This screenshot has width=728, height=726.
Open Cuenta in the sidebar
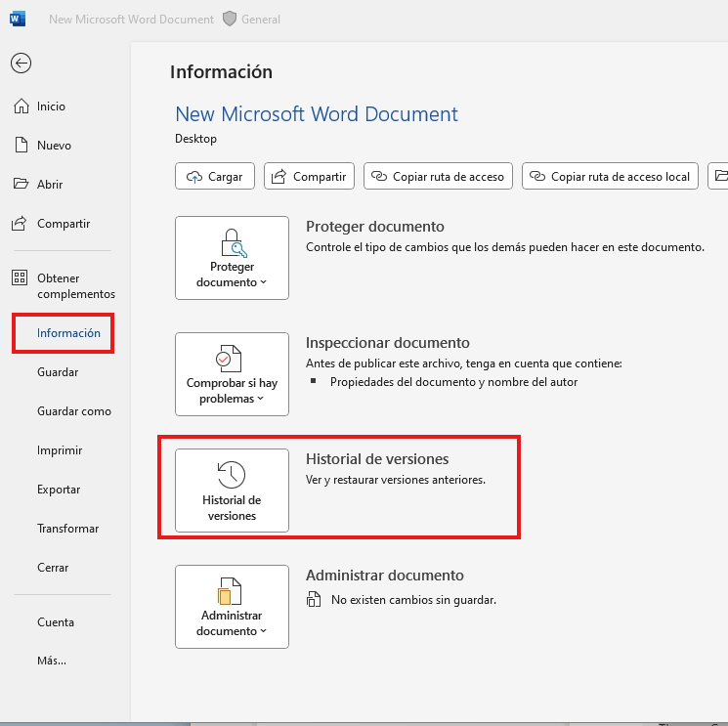click(x=56, y=622)
